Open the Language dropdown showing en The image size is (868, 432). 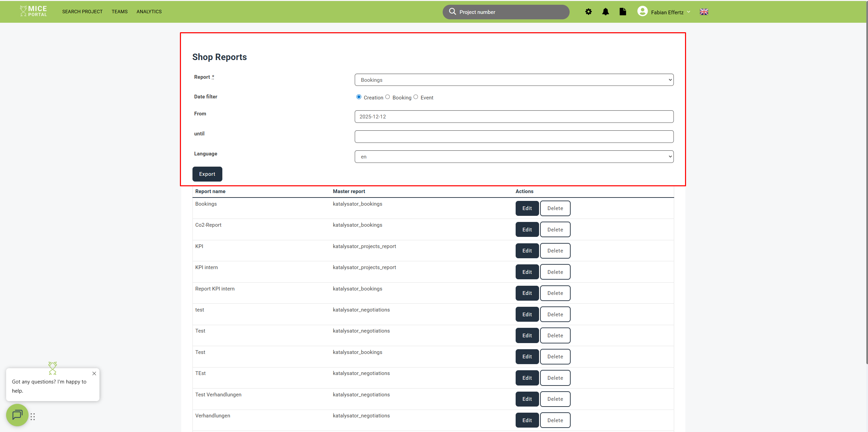click(x=514, y=156)
